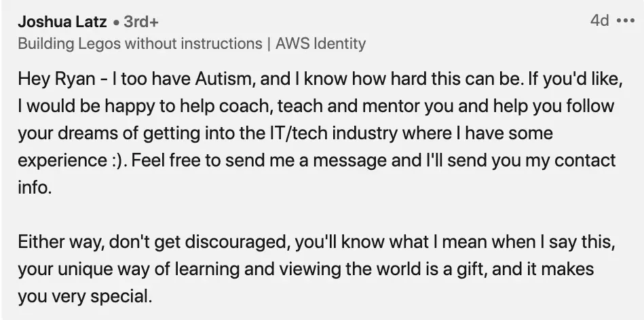The width and height of the screenshot is (644, 320).
Task: Click the "don't get discouraged" phrase
Action: click(x=183, y=242)
